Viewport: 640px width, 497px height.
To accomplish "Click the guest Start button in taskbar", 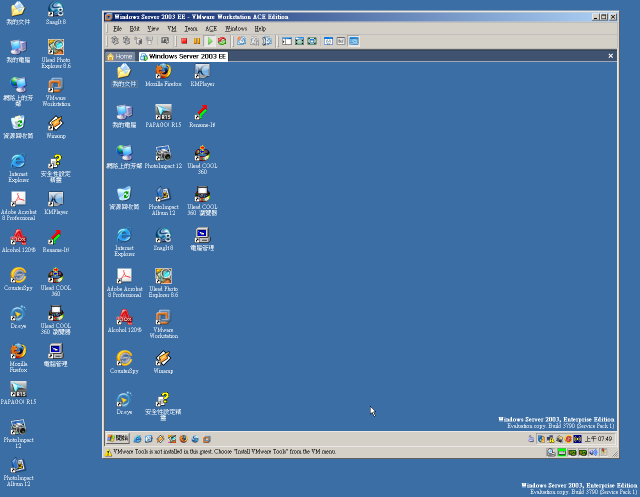I will [x=118, y=439].
